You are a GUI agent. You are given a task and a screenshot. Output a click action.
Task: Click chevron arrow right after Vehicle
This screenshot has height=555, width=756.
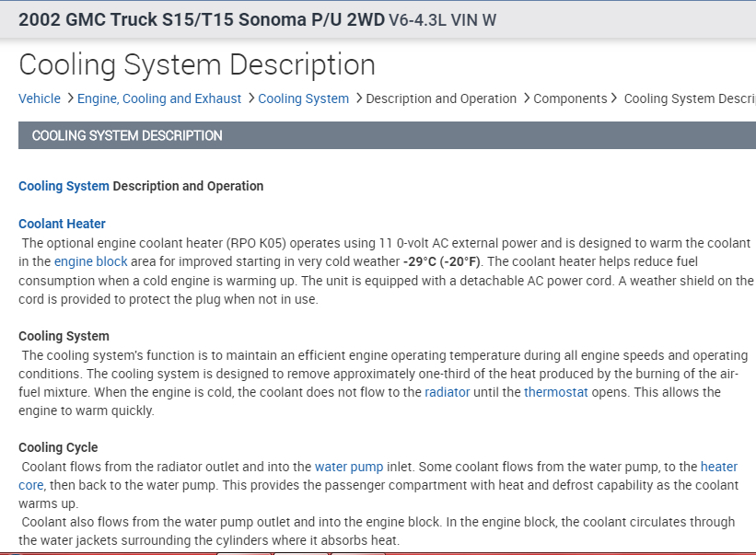point(69,98)
